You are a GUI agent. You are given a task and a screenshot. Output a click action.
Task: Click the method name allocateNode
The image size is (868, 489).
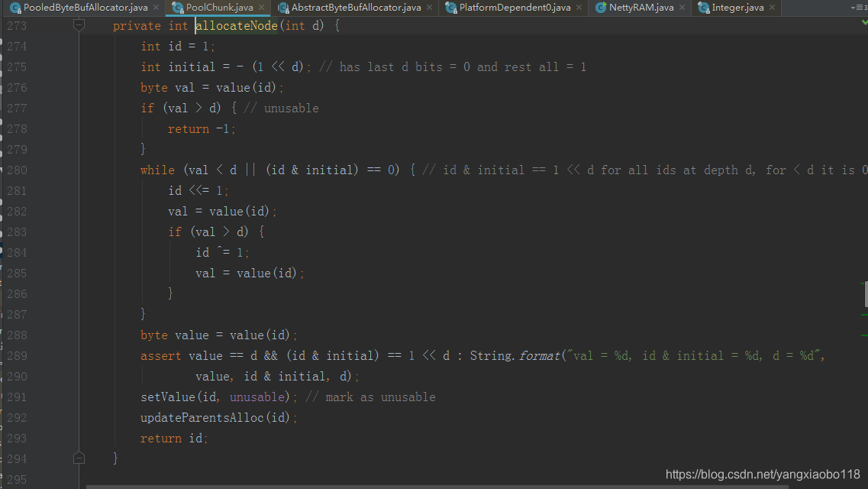click(x=237, y=25)
